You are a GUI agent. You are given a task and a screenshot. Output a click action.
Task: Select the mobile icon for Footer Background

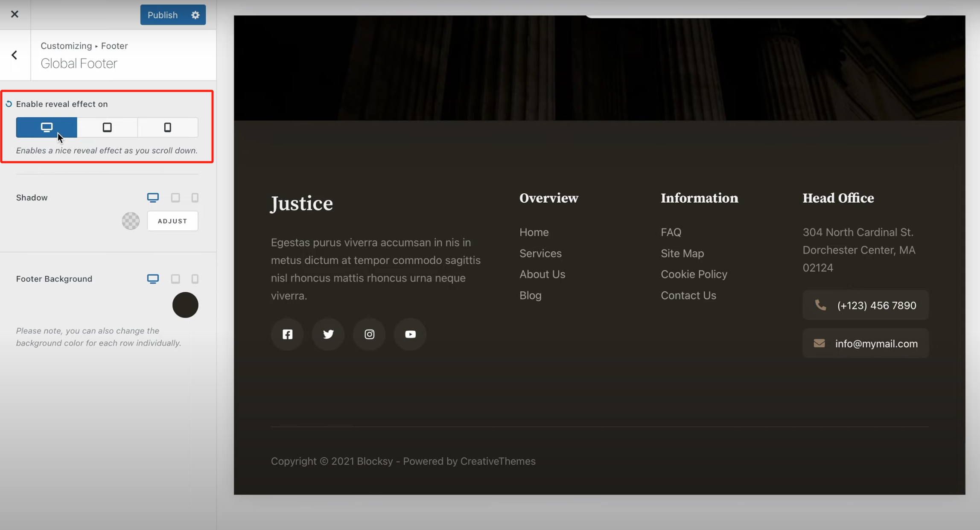coord(195,279)
